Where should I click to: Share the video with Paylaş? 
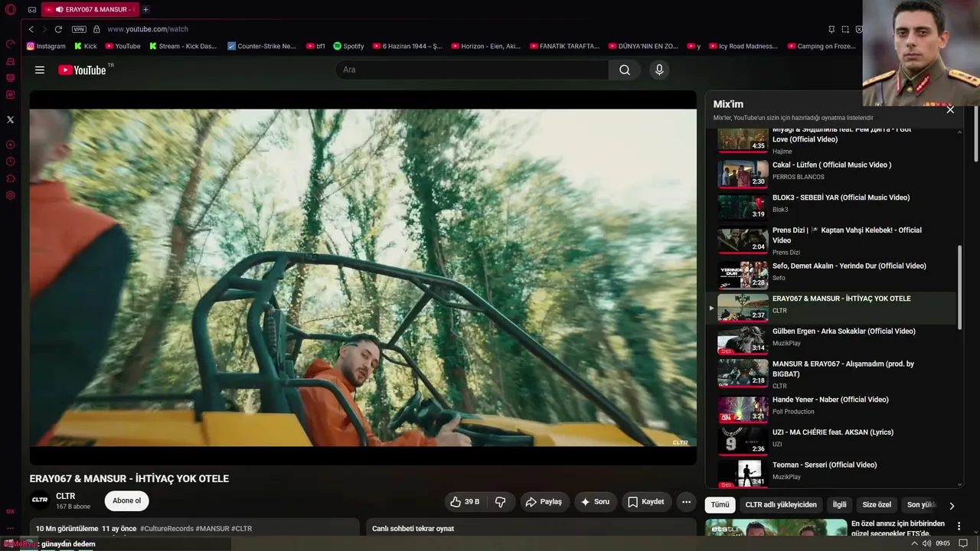(x=544, y=502)
